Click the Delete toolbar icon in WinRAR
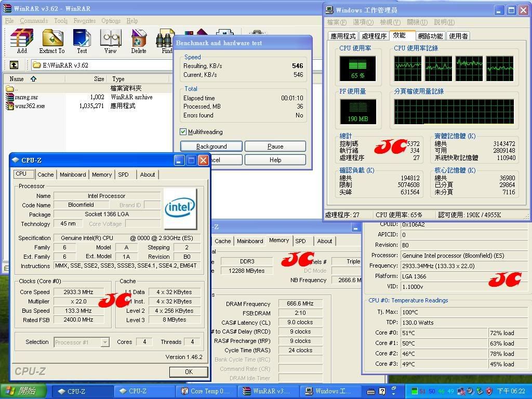 [139, 41]
